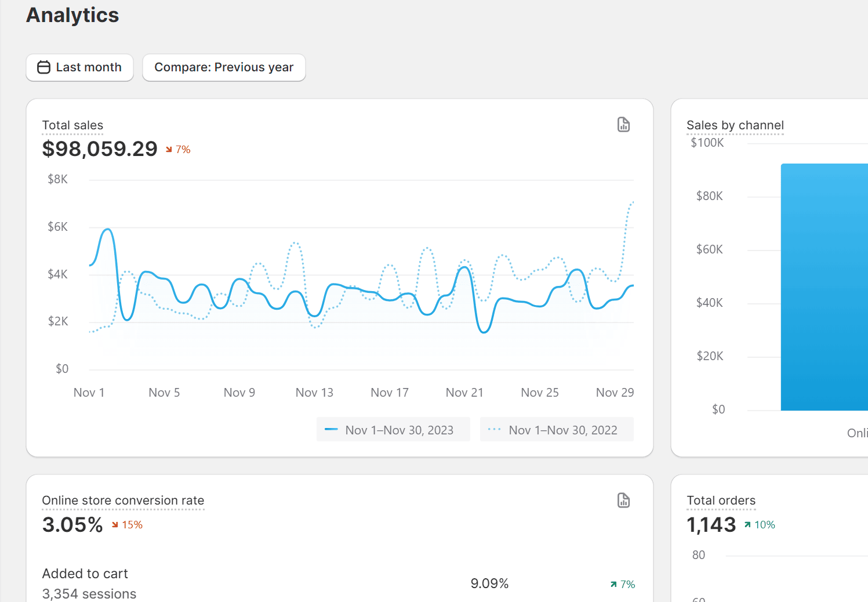The width and height of the screenshot is (868, 602).
Task: Click the Nov 13 axis label
Action: pos(314,393)
